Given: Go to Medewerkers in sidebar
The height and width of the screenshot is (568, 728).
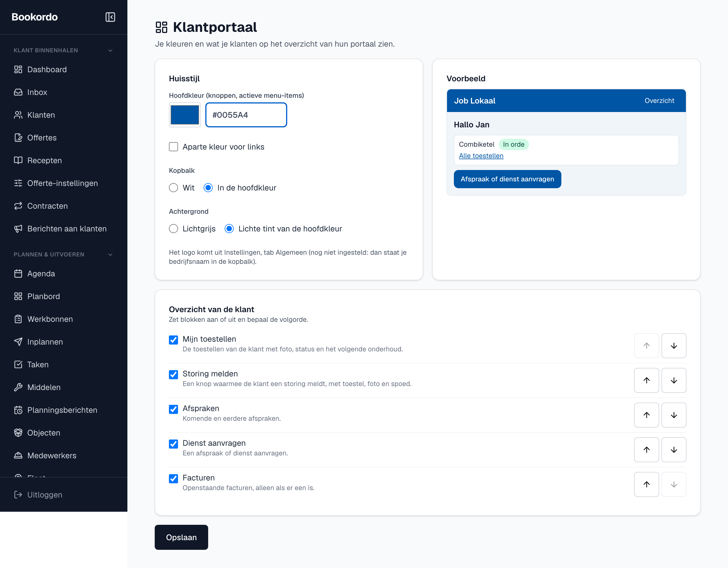Looking at the screenshot, I should (x=63, y=455).
